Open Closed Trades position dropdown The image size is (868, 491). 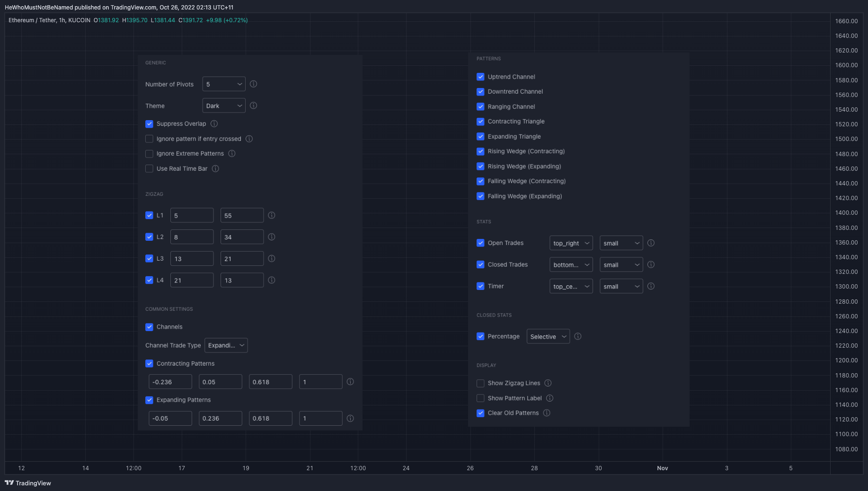tap(571, 265)
